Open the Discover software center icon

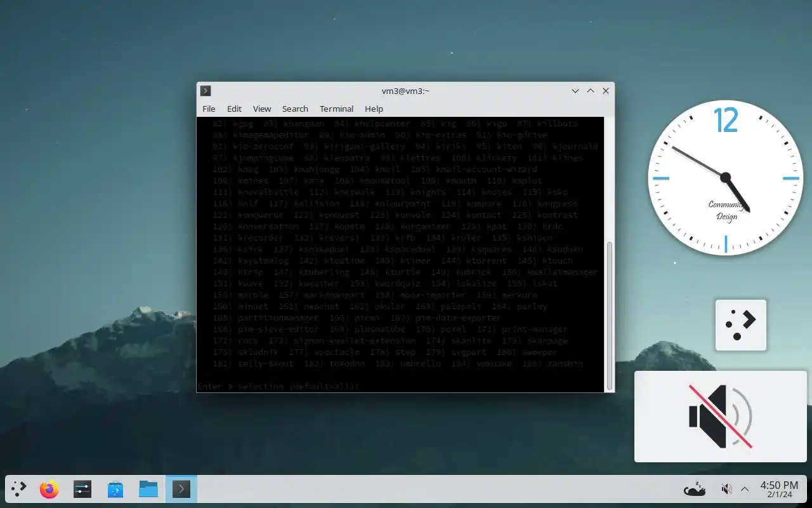tap(115, 489)
